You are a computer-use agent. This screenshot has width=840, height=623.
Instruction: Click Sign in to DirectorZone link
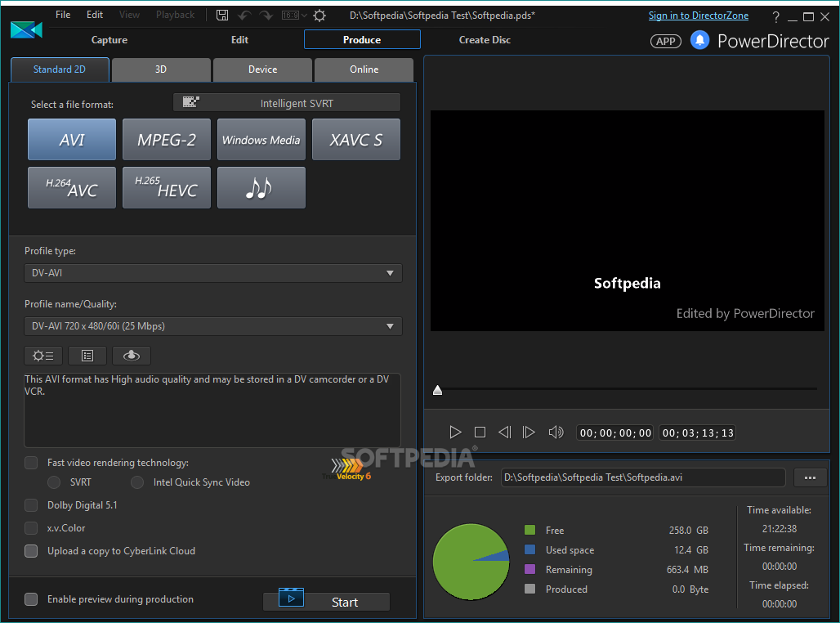coord(699,16)
